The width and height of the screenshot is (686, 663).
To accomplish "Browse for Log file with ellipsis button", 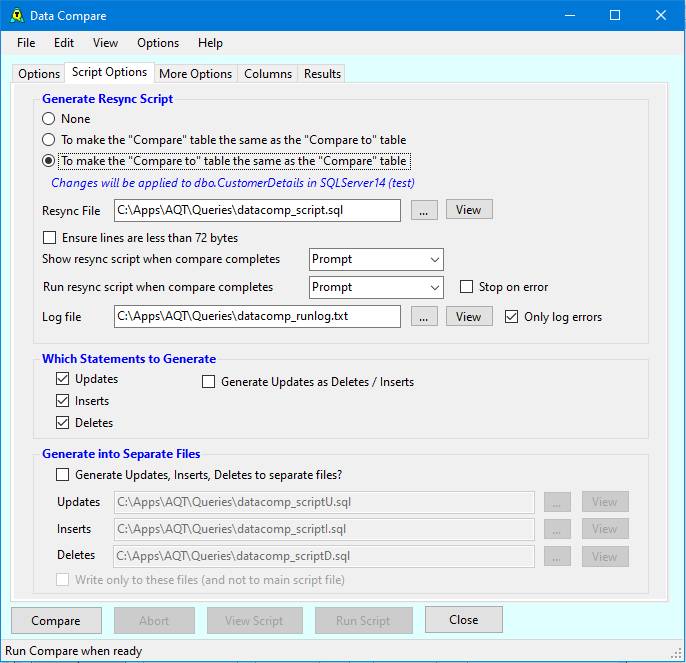I will [x=424, y=316].
